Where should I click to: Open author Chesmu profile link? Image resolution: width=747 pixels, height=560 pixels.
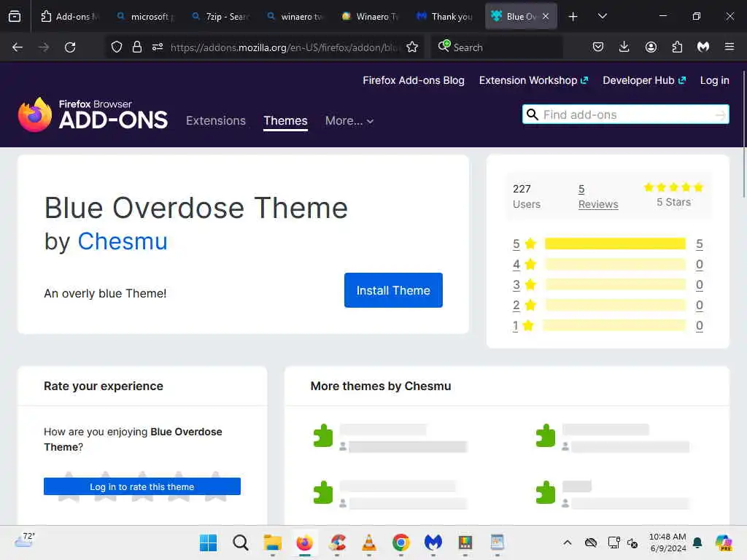pyautogui.click(x=123, y=241)
